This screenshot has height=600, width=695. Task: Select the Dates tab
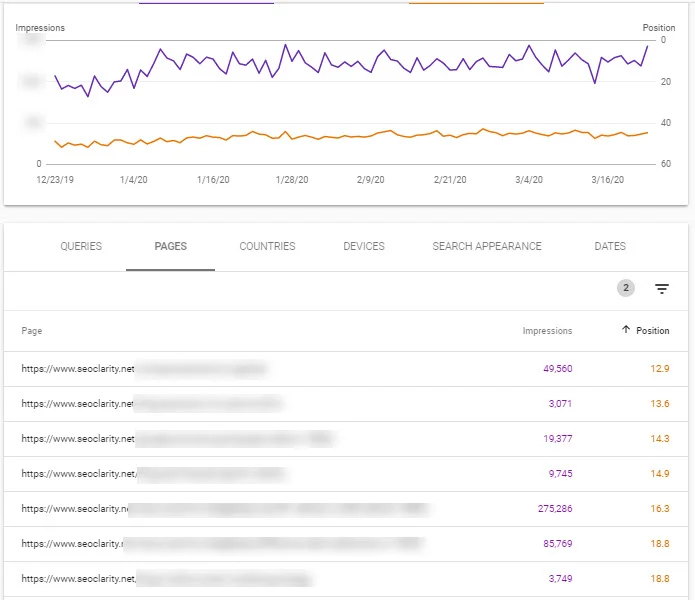click(x=610, y=246)
